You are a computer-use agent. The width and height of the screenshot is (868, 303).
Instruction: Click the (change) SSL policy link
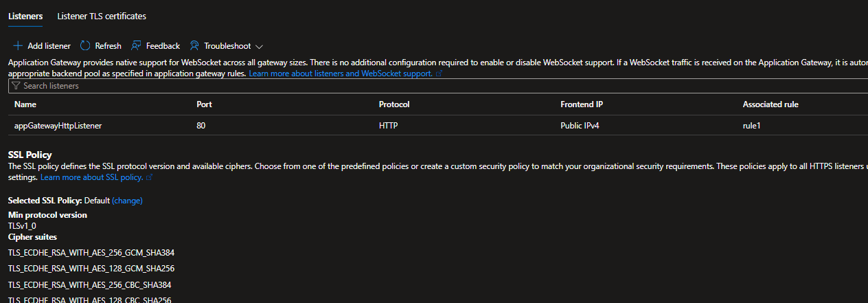(127, 201)
